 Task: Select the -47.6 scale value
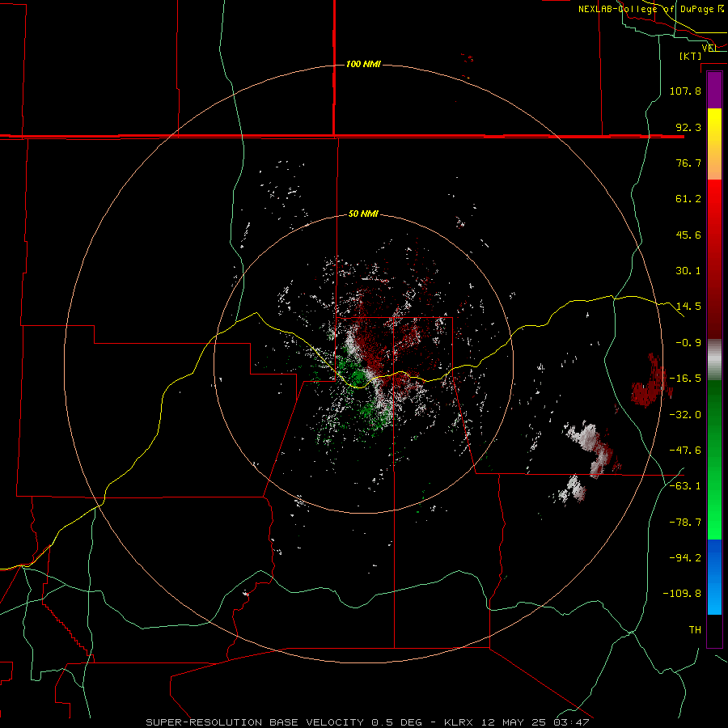[x=685, y=451]
